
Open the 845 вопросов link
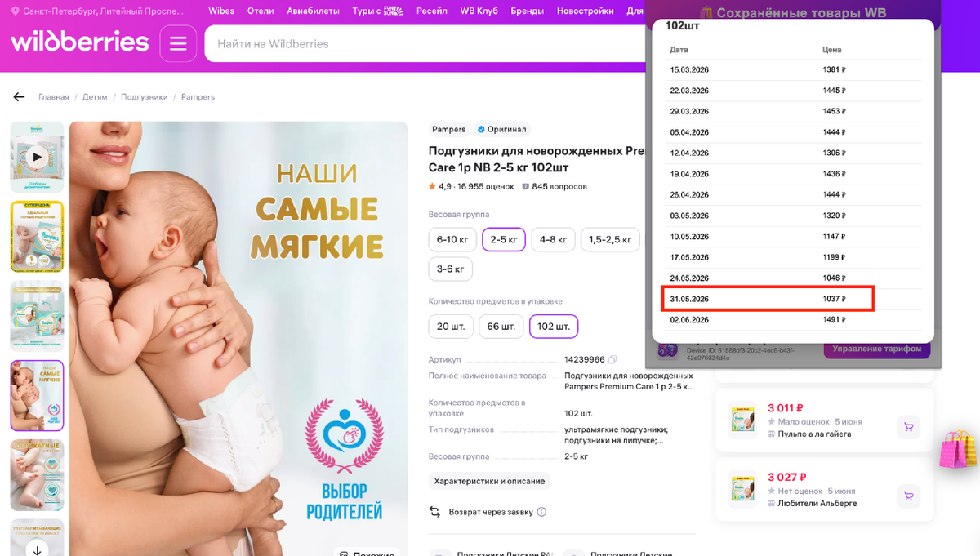[x=555, y=186]
